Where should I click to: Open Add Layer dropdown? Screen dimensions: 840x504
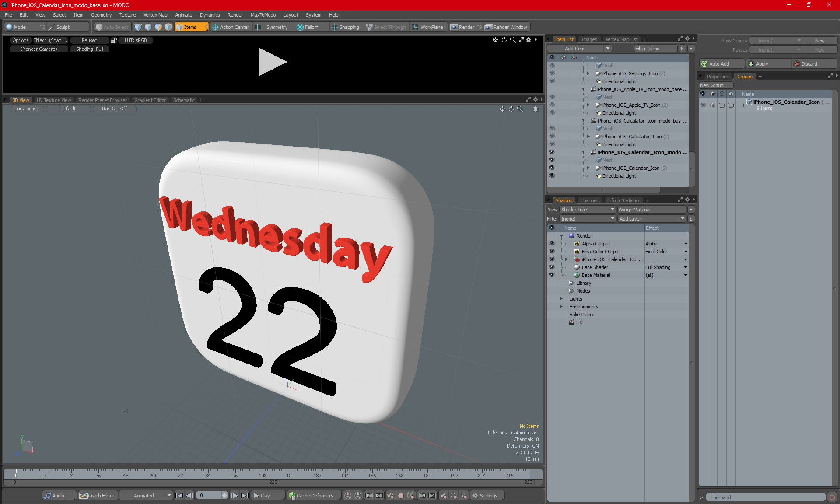(x=651, y=219)
